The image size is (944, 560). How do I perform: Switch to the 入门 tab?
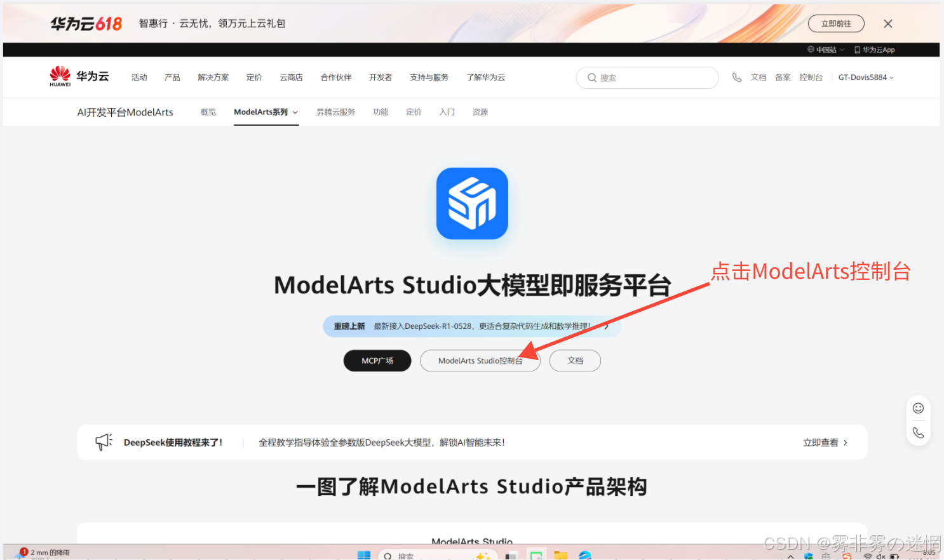click(447, 112)
